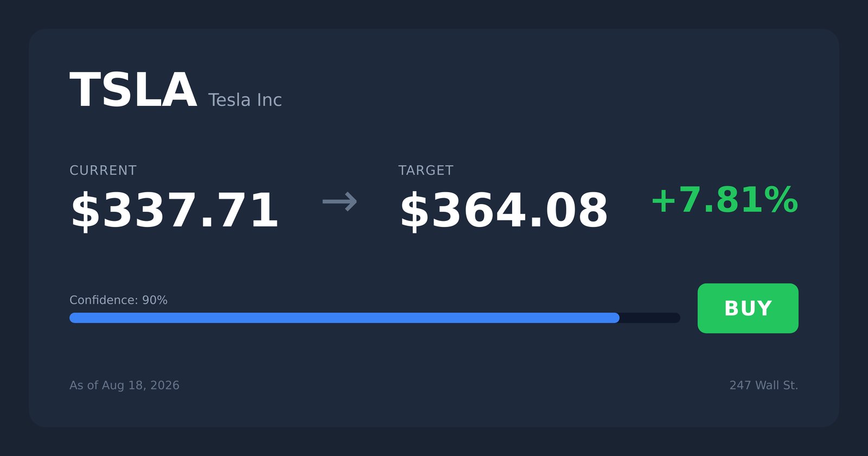This screenshot has height=456, width=868.
Task: Click the green BUY button
Action: coord(748,308)
